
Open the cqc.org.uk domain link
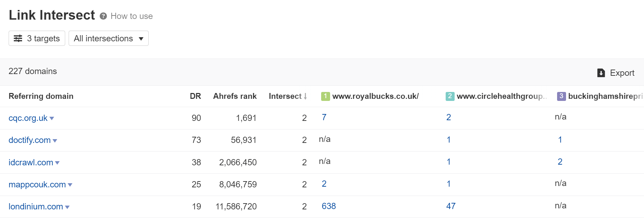pyautogui.click(x=28, y=118)
